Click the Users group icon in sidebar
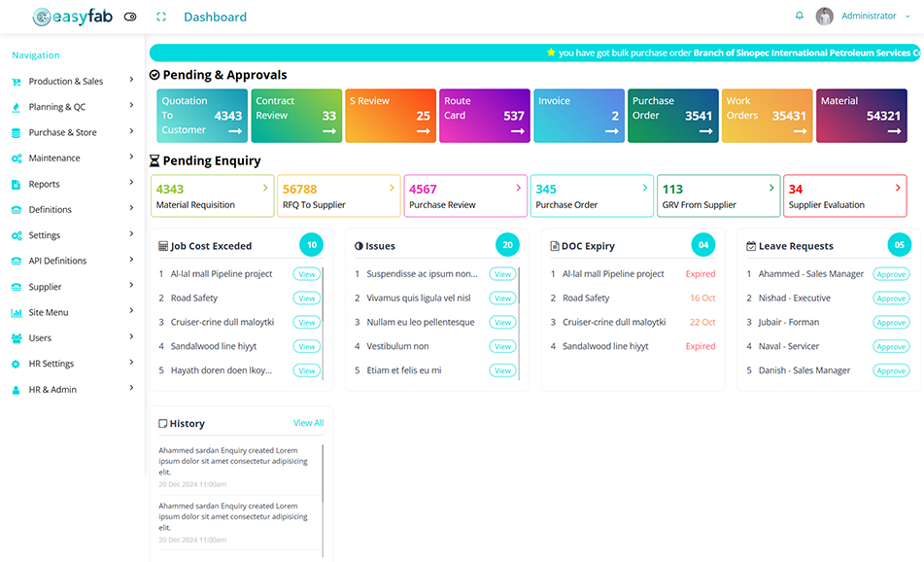Image resolution: width=924 pixels, height=562 pixels. pos(17,338)
